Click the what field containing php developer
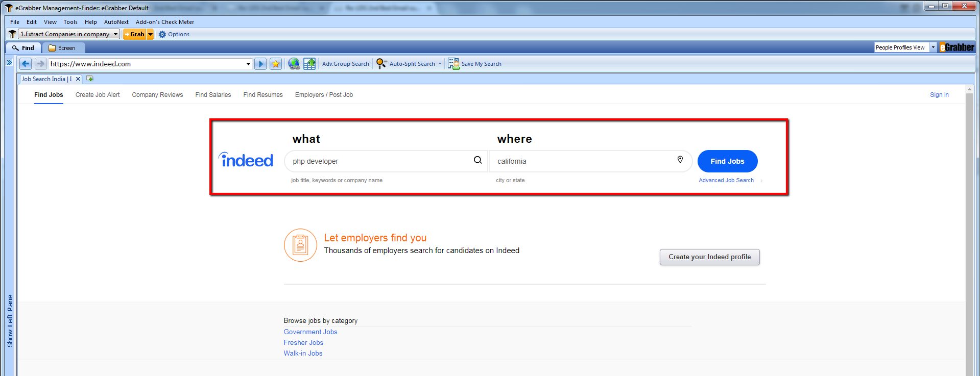The width and height of the screenshot is (980, 376). (x=386, y=161)
